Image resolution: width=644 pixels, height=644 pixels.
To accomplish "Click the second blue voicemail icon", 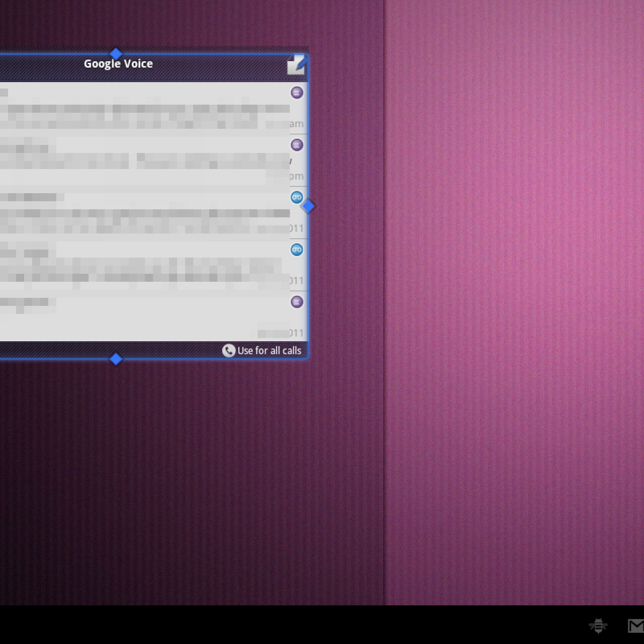I will 297,250.
